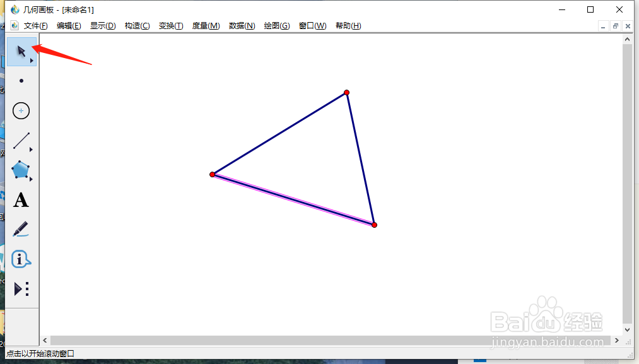Open the 构造(C) menu

(137, 26)
